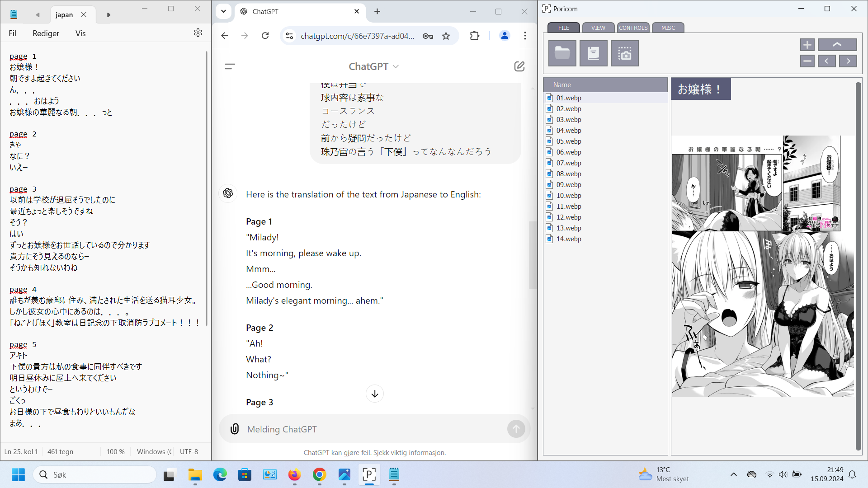The height and width of the screenshot is (488, 868).
Task: Select 05.webp in the file list
Action: [x=605, y=141]
